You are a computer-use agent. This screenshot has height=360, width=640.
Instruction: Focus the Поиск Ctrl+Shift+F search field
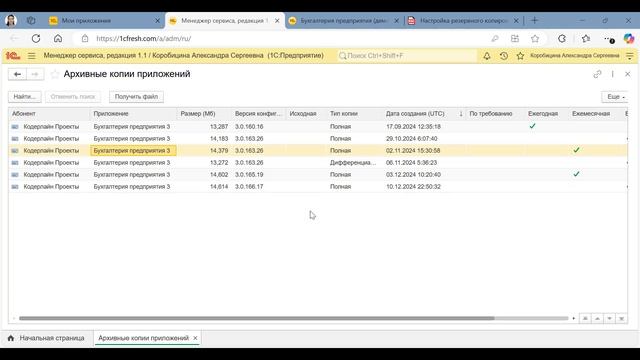407,56
